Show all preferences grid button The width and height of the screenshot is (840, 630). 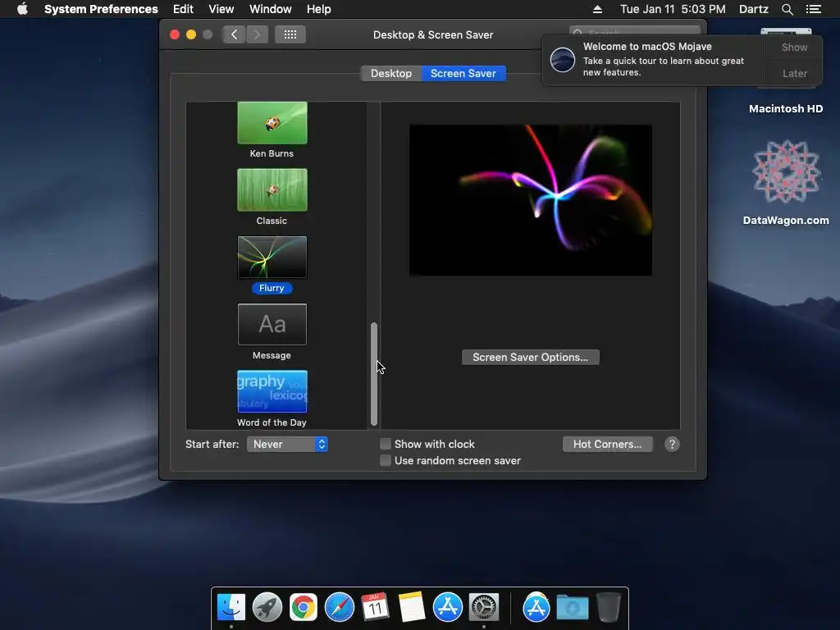pyautogui.click(x=290, y=34)
